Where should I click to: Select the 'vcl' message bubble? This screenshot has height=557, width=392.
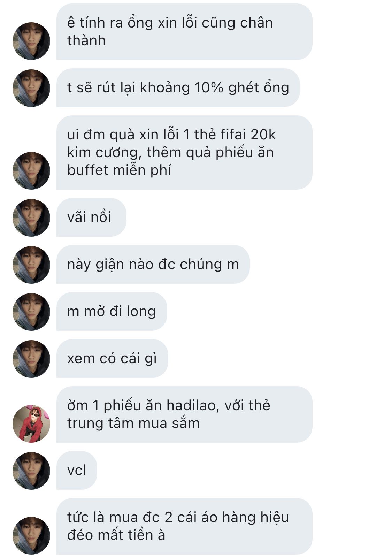77,470
